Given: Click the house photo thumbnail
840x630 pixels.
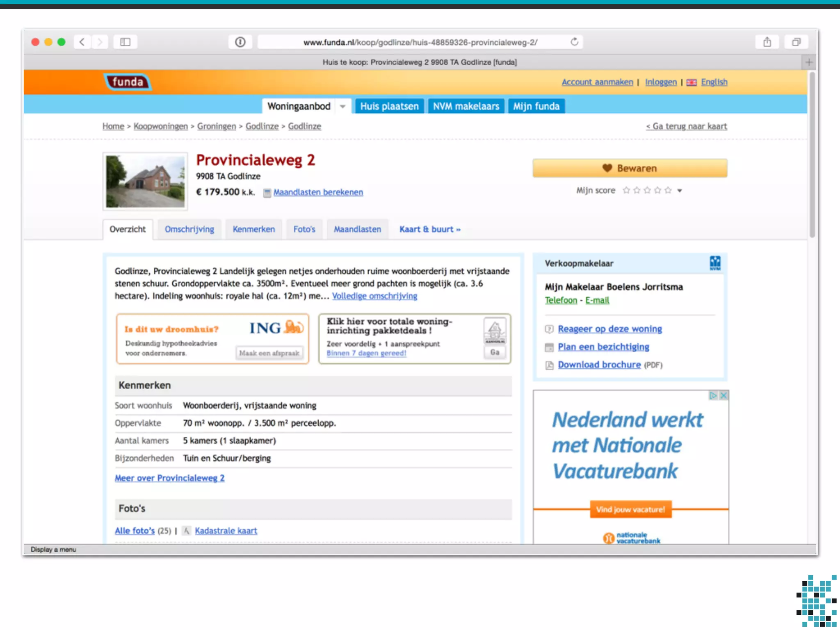Looking at the screenshot, I should [x=145, y=181].
